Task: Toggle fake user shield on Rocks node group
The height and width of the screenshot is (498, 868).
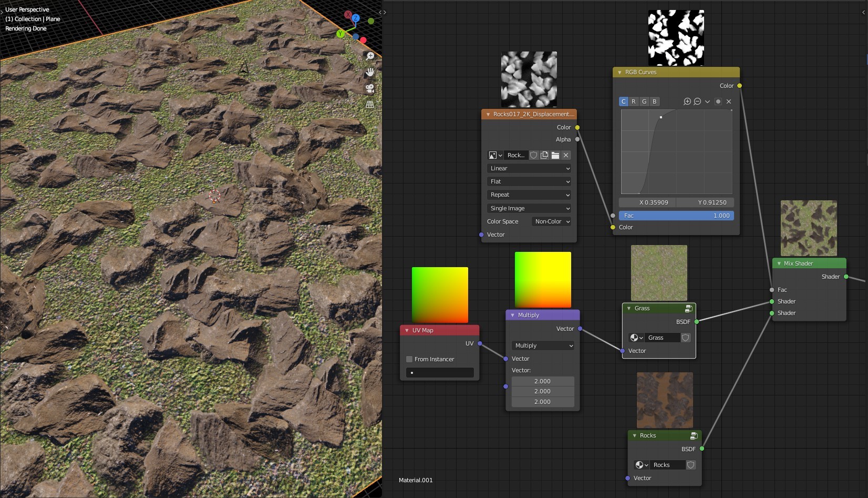Action: [691, 465]
